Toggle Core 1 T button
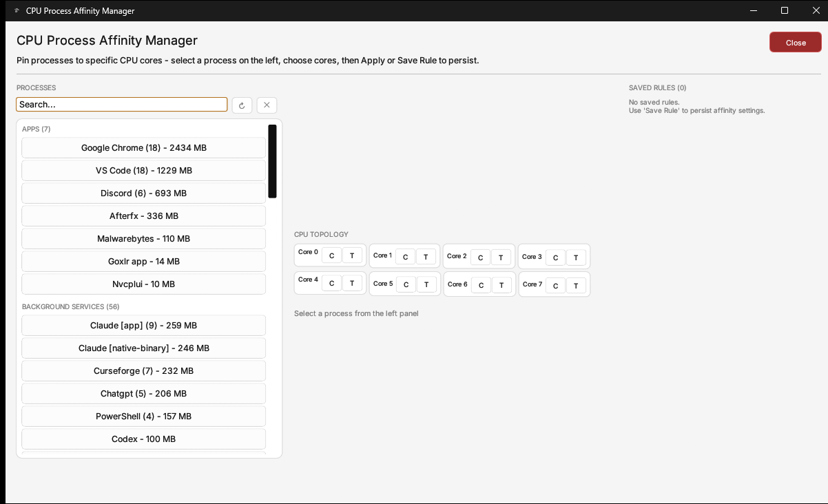828x504 pixels. [426, 257]
